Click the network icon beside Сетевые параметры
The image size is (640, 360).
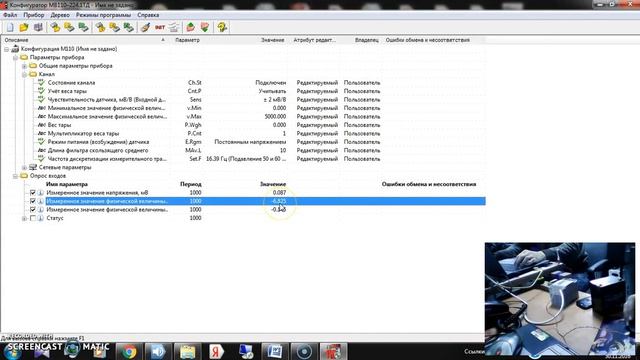click(33, 167)
